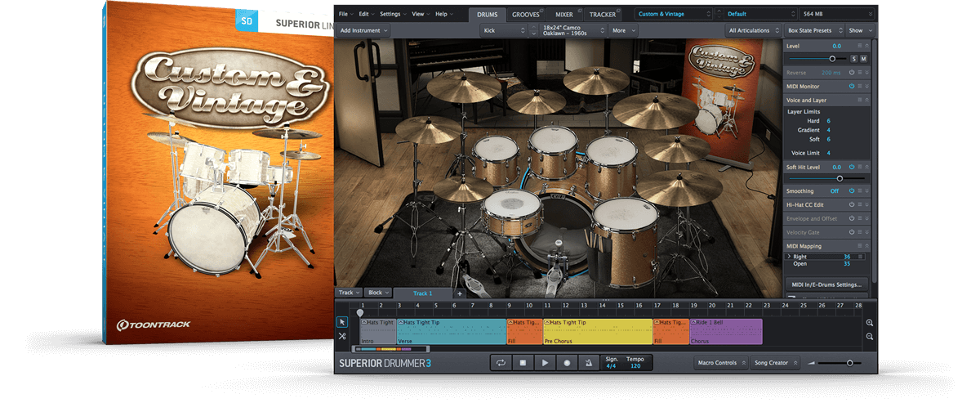Screen dimensions: 980x403
Task: Select the scissors cut tool
Action: pos(342,336)
